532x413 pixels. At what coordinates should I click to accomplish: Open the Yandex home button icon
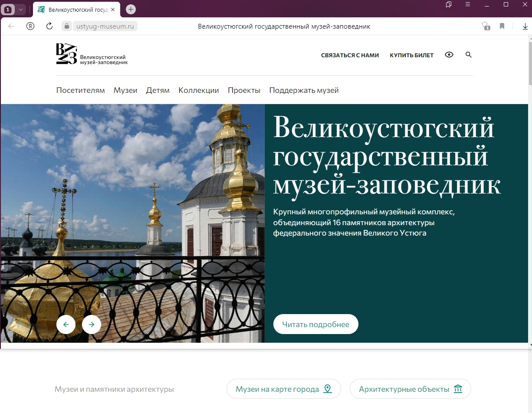(30, 26)
